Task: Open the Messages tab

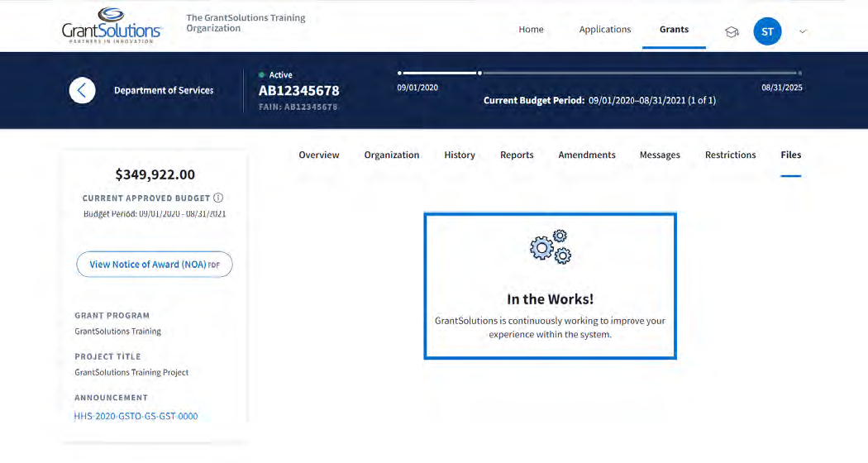Action: [x=660, y=155]
